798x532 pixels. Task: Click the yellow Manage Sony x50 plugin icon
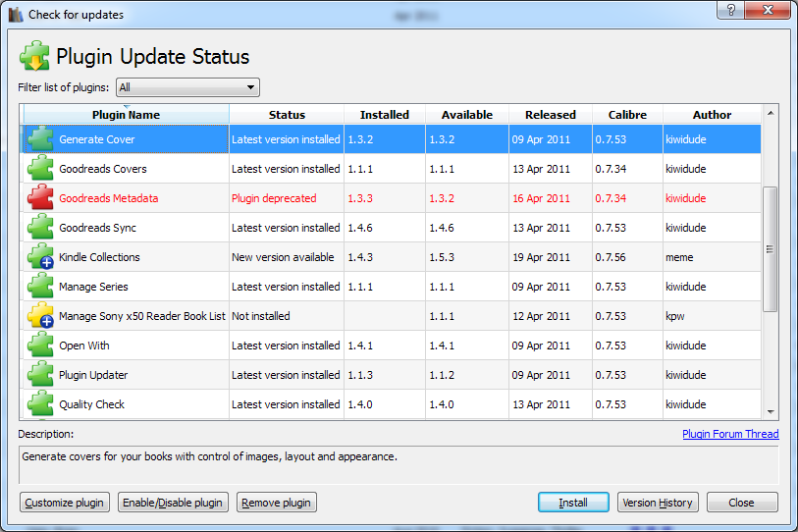[40, 316]
